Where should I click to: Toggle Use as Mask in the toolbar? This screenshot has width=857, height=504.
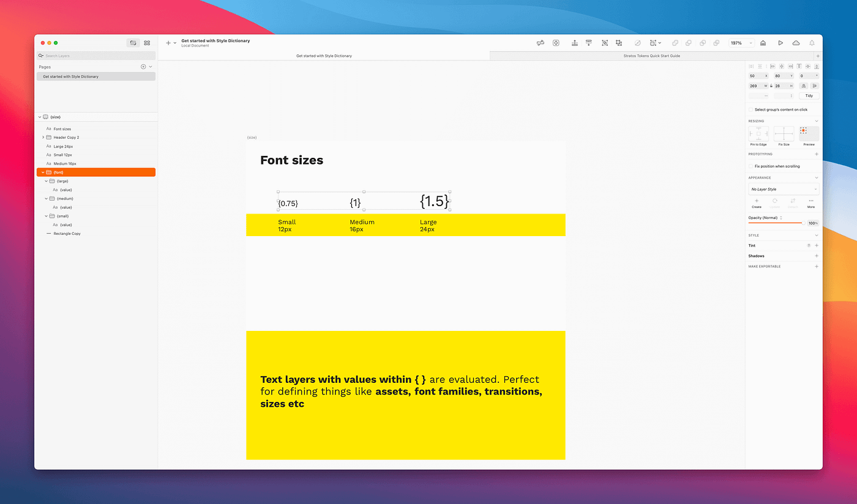(637, 43)
